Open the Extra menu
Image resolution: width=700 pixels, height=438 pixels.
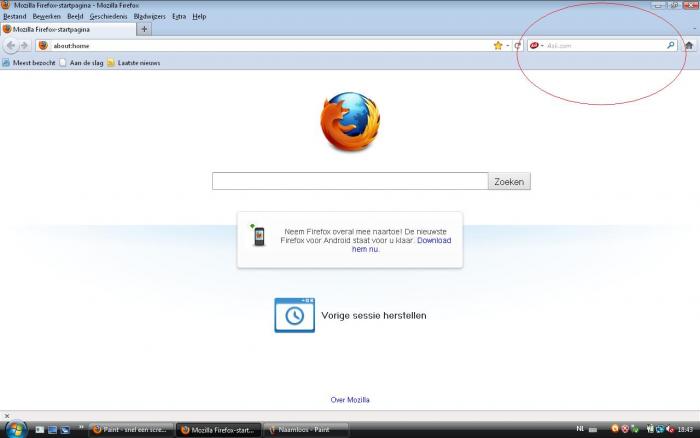[x=179, y=17]
